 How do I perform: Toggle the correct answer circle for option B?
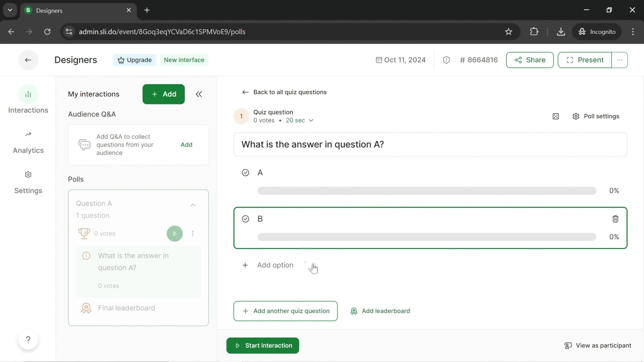click(246, 219)
